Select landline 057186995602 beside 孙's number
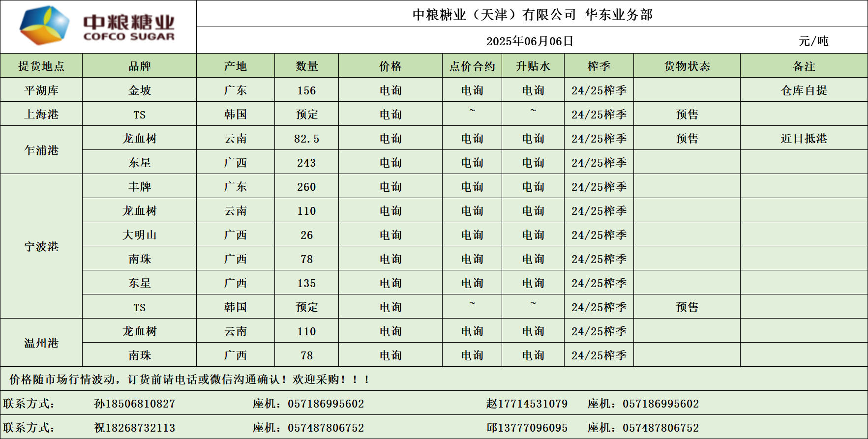 (308, 403)
